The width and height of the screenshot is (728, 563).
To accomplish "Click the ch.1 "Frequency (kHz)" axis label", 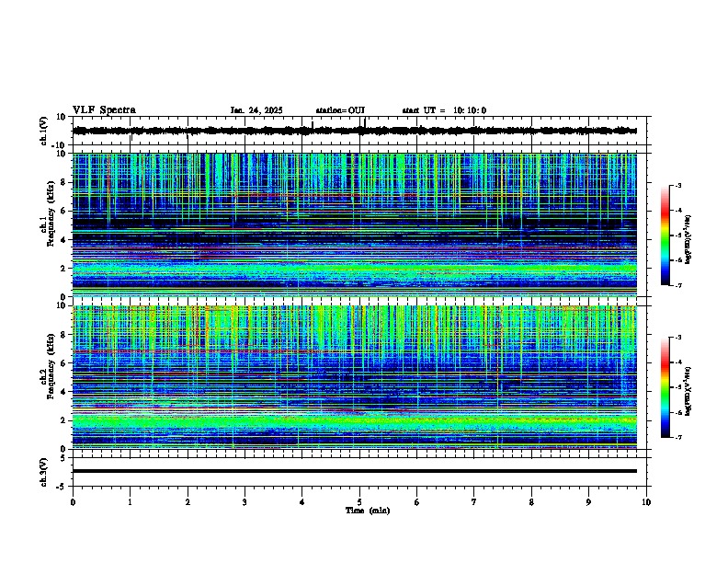I will tap(51, 213).
